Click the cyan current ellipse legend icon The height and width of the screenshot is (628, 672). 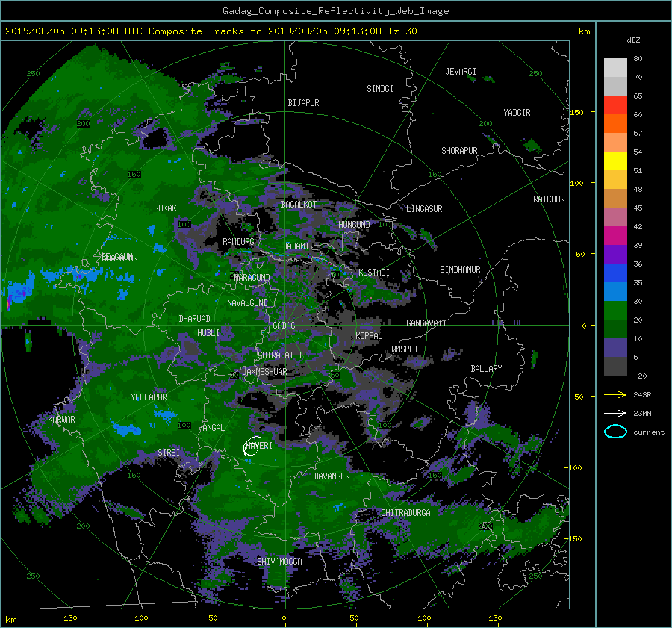coord(615,432)
